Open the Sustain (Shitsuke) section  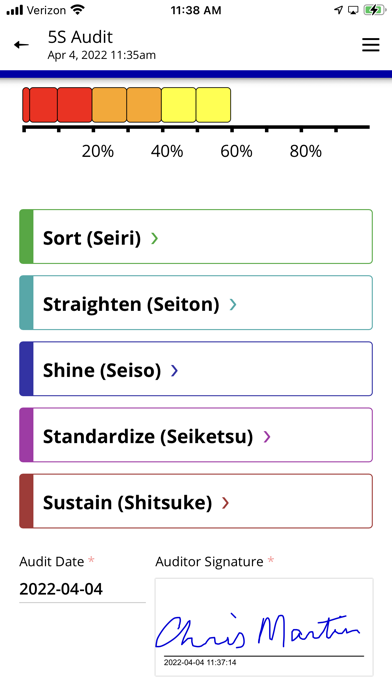tap(196, 501)
